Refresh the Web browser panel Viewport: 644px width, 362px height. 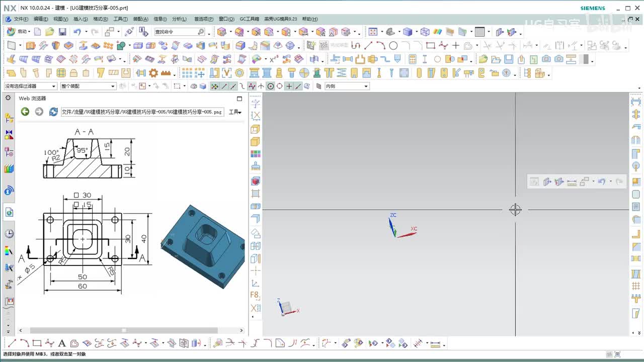(53, 112)
